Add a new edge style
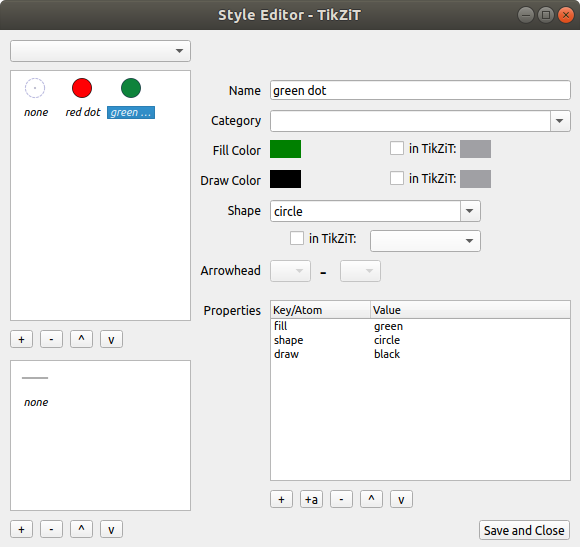 click(x=21, y=529)
